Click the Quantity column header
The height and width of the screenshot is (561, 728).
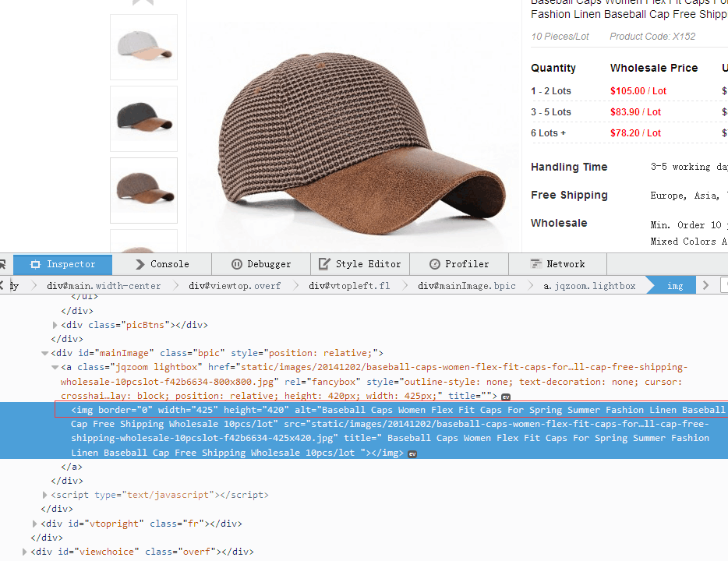click(553, 68)
